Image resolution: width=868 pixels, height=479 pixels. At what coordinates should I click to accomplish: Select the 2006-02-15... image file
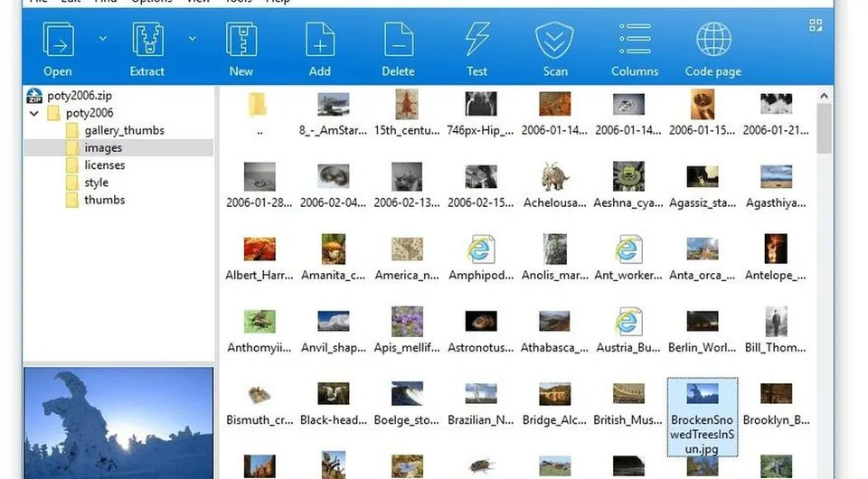(480, 186)
